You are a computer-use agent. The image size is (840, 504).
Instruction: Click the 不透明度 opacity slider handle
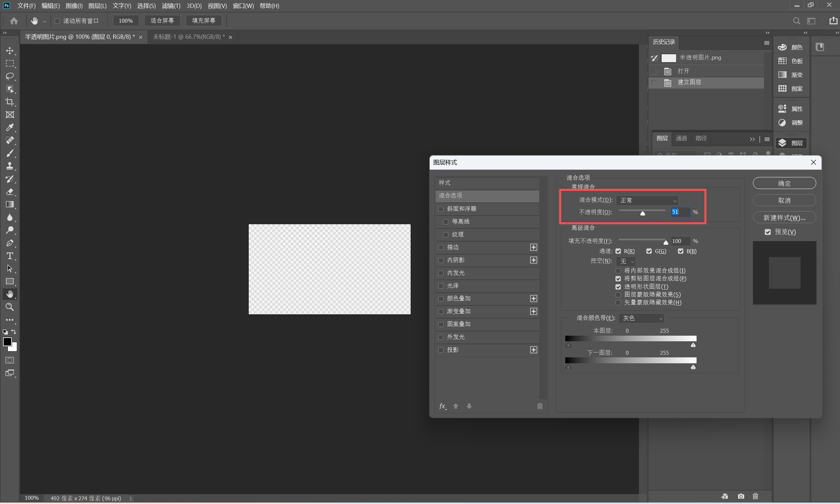pos(643,213)
